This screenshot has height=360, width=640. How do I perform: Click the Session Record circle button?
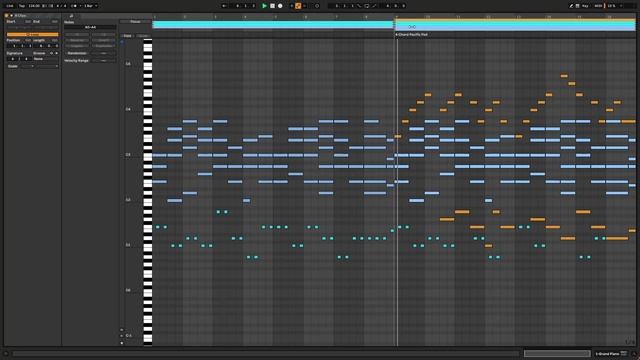[x=317, y=6]
